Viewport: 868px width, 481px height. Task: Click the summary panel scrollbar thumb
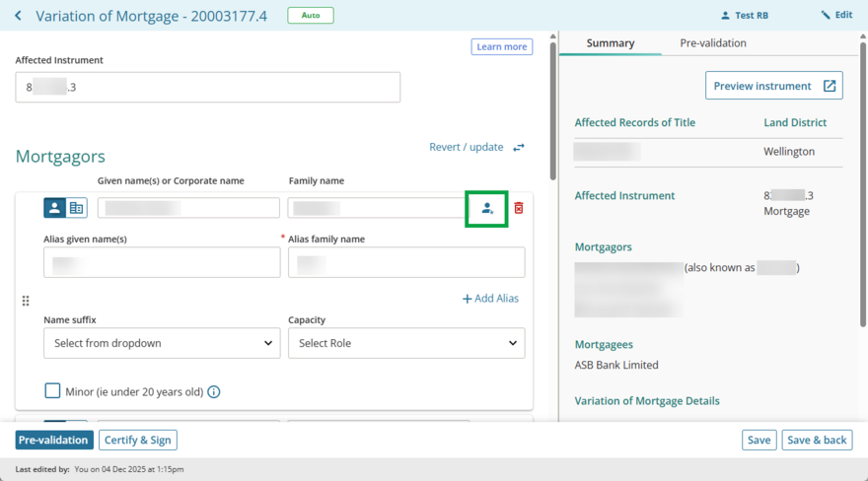(x=864, y=182)
